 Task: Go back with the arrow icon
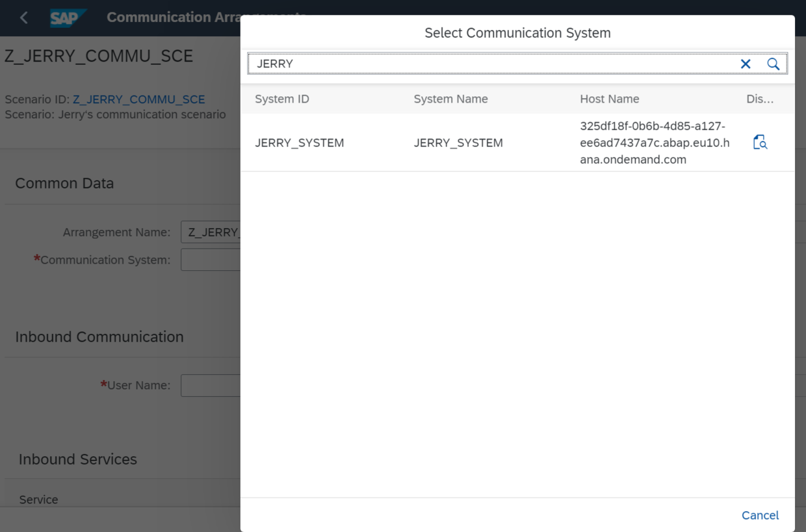tap(24, 18)
